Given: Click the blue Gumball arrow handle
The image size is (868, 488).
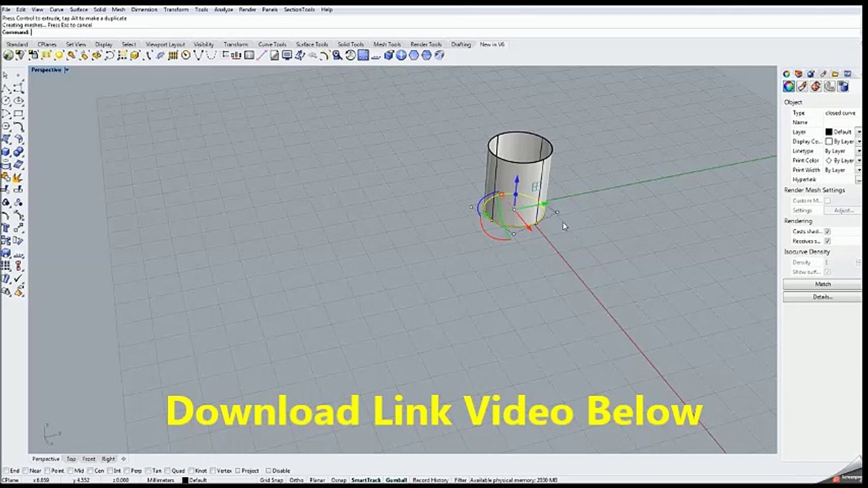Looking at the screenshot, I should (516, 180).
